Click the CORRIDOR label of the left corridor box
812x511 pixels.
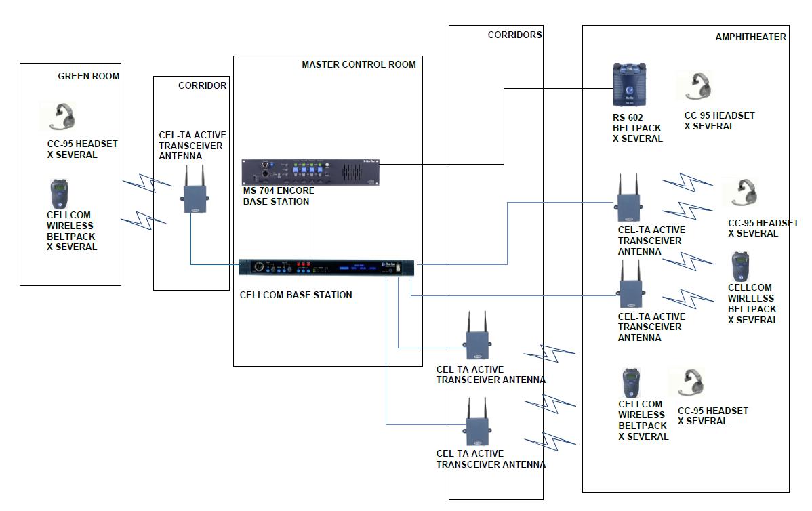click(x=203, y=85)
